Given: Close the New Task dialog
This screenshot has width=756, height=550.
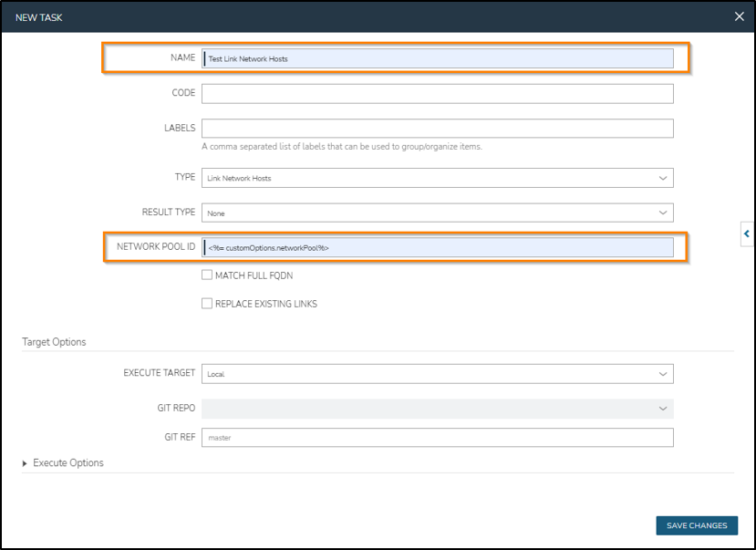Looking at the screenshot, I should (x=739, y=16).
